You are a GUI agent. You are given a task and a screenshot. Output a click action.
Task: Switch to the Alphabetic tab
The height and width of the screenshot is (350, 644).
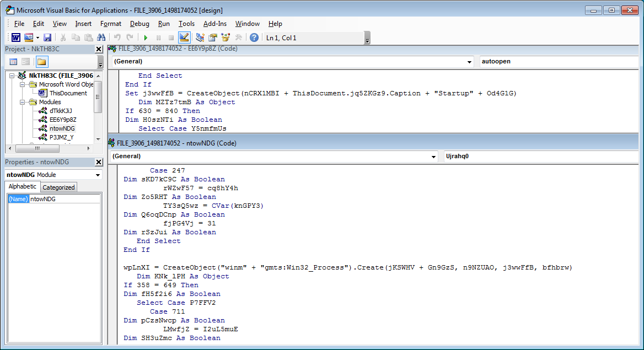tap(22, 186)
